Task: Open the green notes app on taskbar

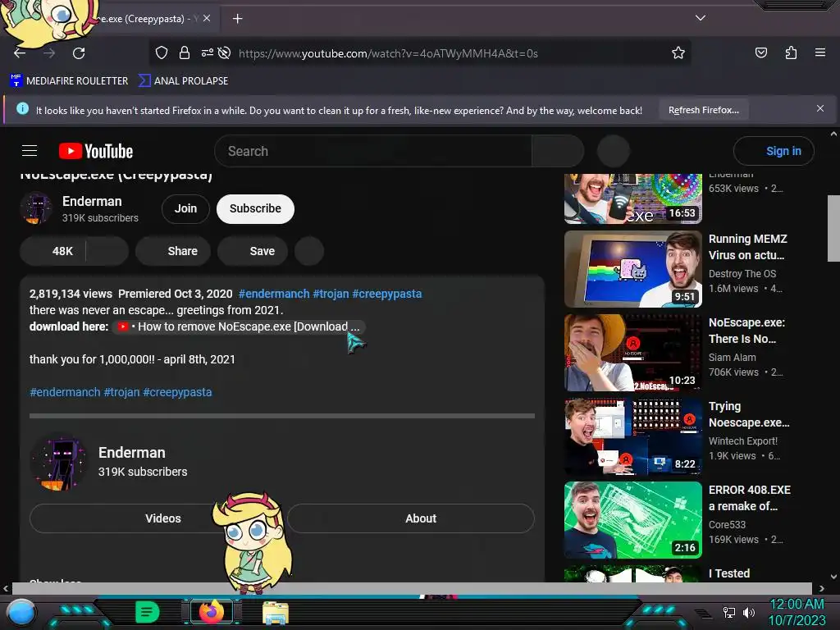Action: point(147,612)
